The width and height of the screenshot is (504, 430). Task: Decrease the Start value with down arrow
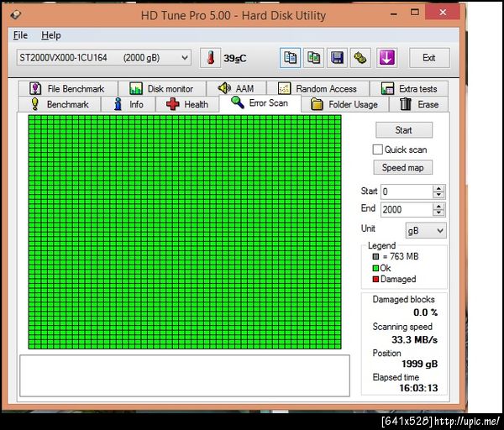(438, 195)
